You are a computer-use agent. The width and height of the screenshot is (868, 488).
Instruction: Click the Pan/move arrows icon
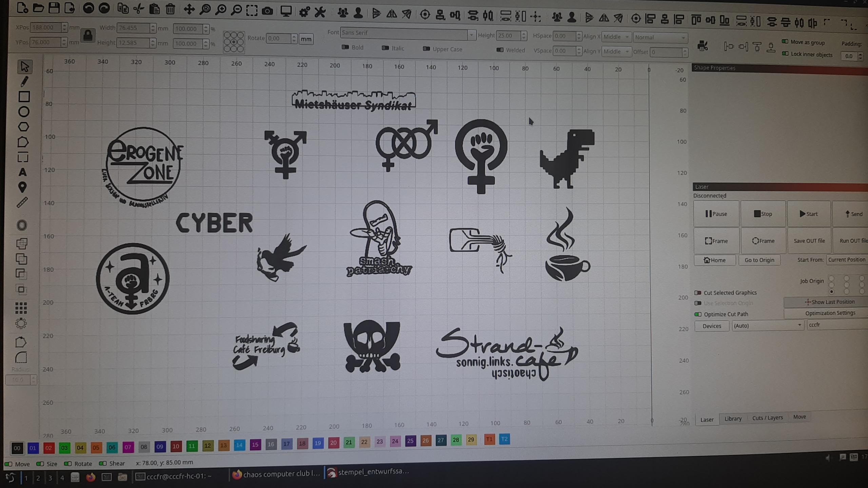click(x=189, y=9)
